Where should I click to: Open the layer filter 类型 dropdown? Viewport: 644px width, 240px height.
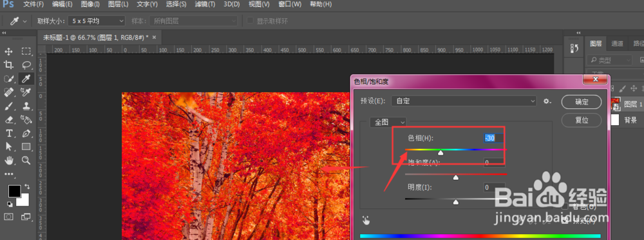tap(609, 60)
